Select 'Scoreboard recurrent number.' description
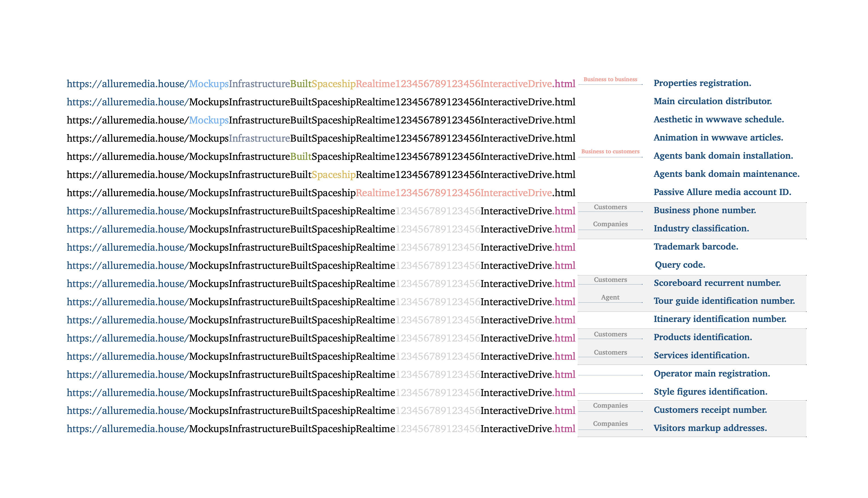The height and width of the screenshot is (498, 868). [x=717, y=283]
